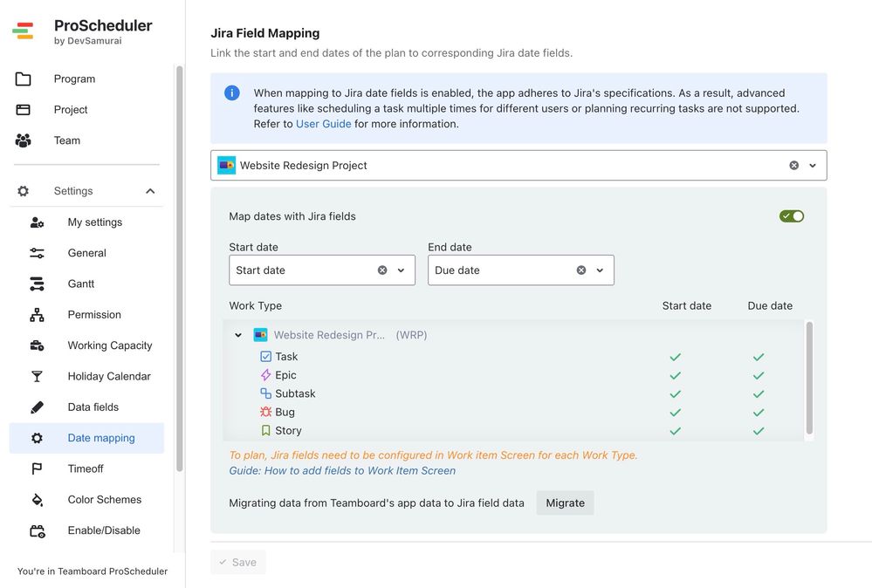The width and height of the screenshot is (872, 588).
Task: Collapse the Settings section in the sidebar
Action: click(x=149, y=190)
